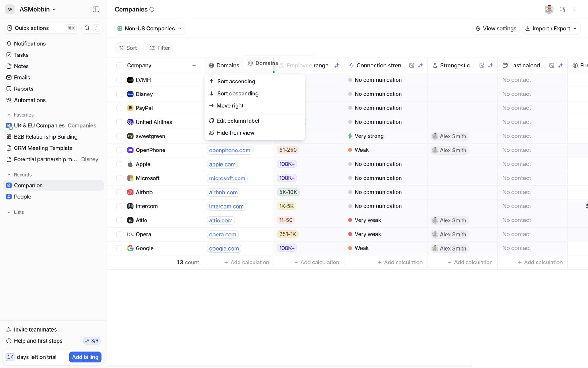This screenshot has width=588, height=368.
Task: Open the comments chat icon
Action: 562,10
